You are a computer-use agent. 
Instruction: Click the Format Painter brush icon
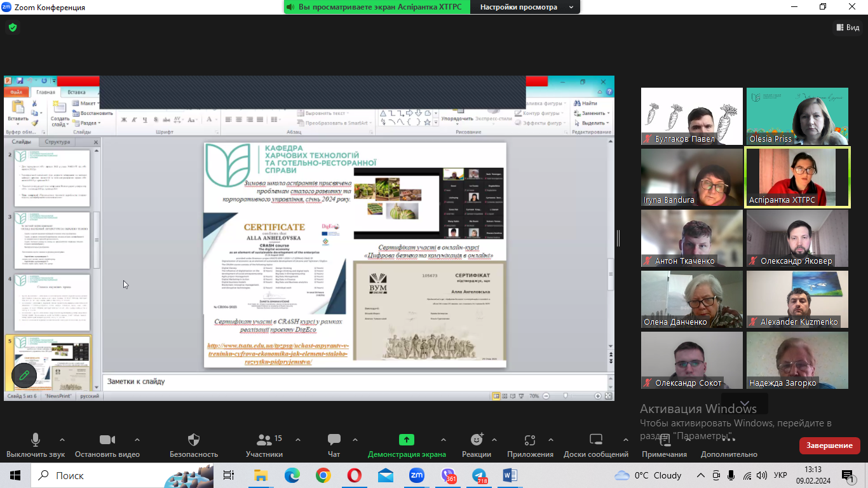(x=34, y=123)
